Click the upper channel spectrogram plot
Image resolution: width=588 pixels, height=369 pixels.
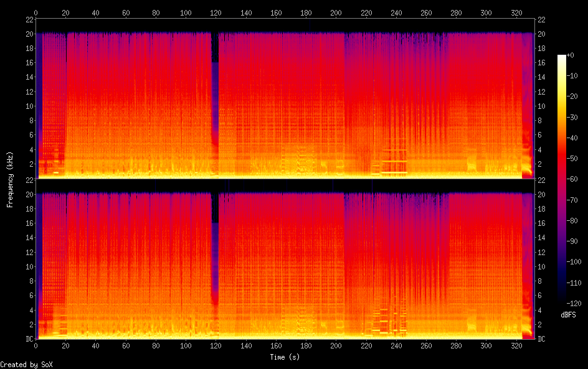pyautogui.click(x=285, y=99)
